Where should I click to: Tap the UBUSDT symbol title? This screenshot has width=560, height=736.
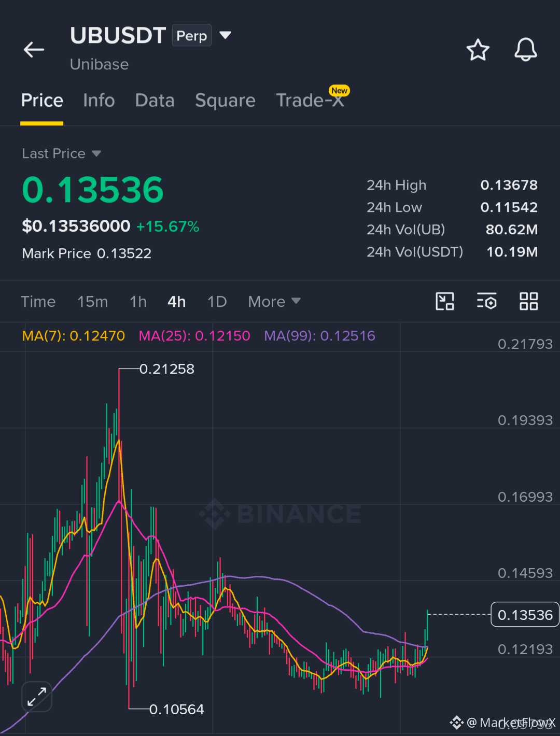(118, 35)
